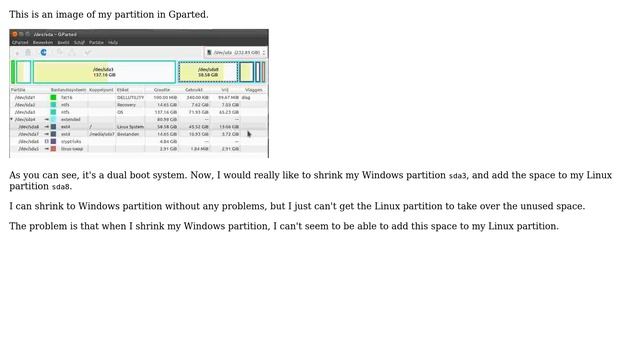Select the /dev/sda8 58.58 GB block in disk map
Screen dimensions: 640x360
[x=208, y=72]
